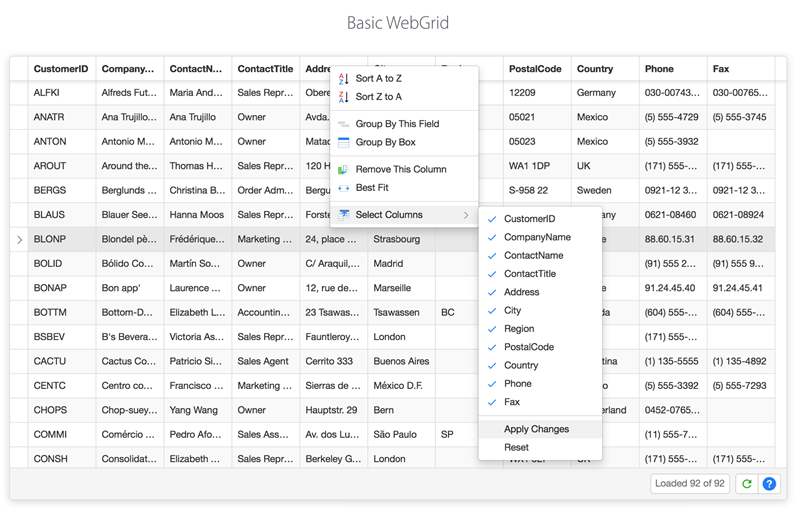Uncheck the Fax column option
The width and height of the screenshot is (800, 509).
492,402
